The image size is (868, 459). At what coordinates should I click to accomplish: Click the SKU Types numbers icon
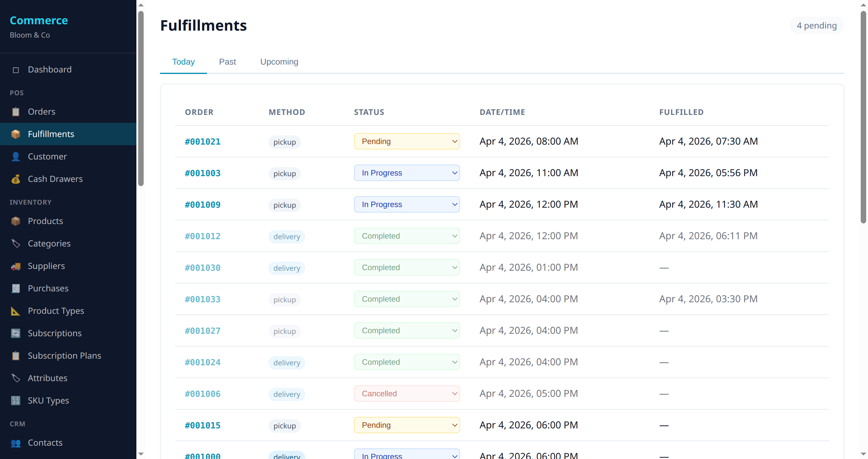pos(15,400)
